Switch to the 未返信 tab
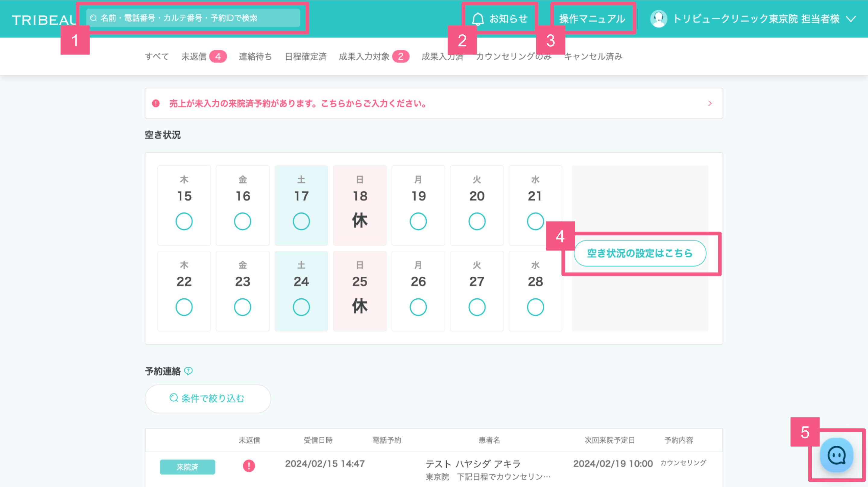868x487 pixels. [x=194, y=57]
